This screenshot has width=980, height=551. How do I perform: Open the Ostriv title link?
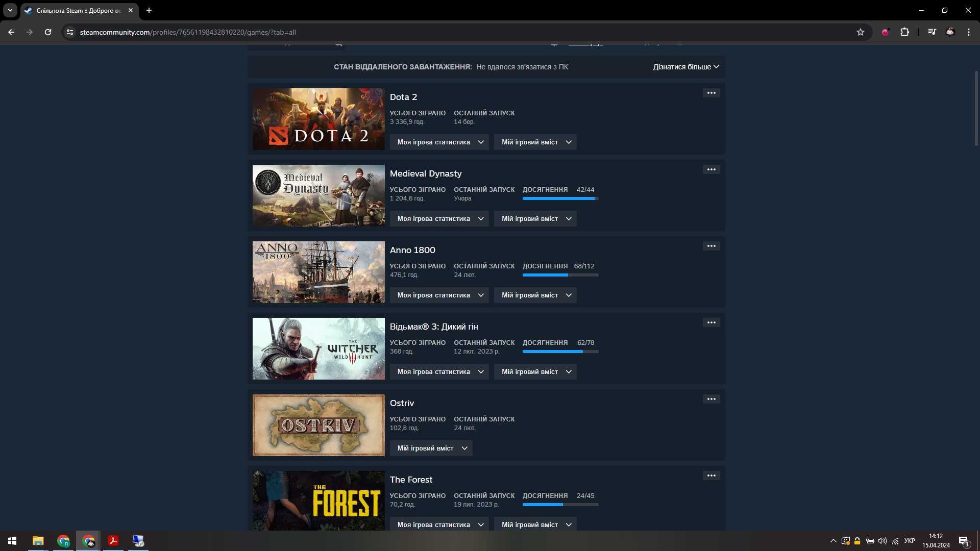[402, 403]
